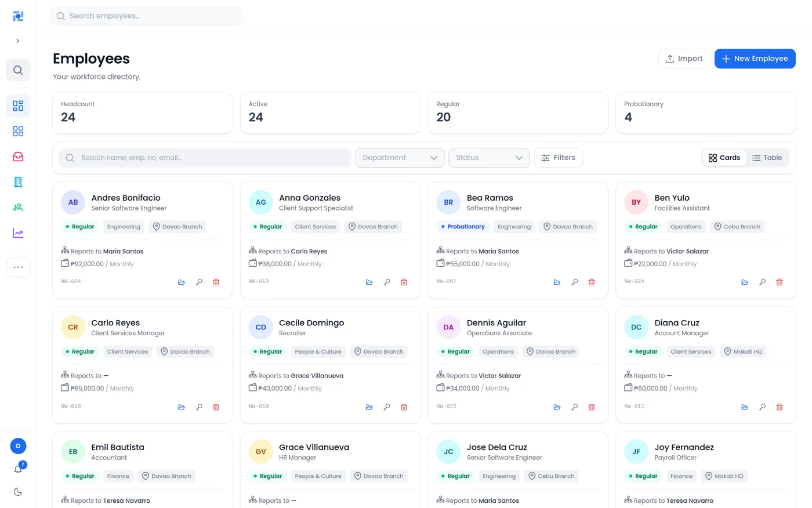Viewport: 812px width, 508px height.
Task: Focus the Search name, emp. no, email field
Action: click(x=205, y=158)
